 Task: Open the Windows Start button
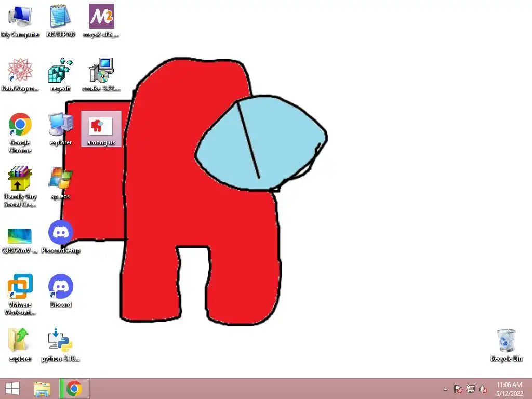pos(12,389)
